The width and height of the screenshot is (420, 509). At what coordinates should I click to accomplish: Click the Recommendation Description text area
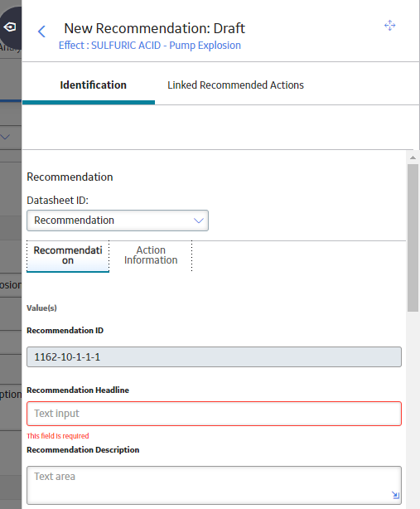click(x=214, y=485)
